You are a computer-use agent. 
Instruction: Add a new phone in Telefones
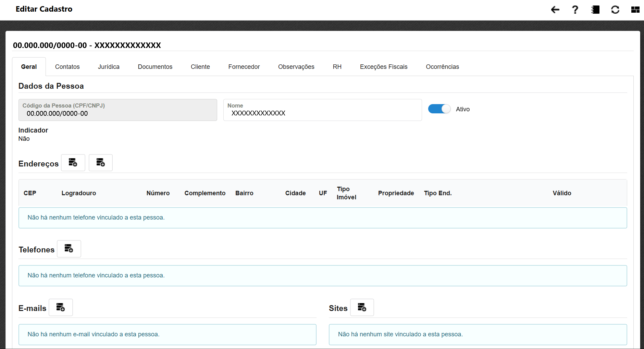click(69, 249)
